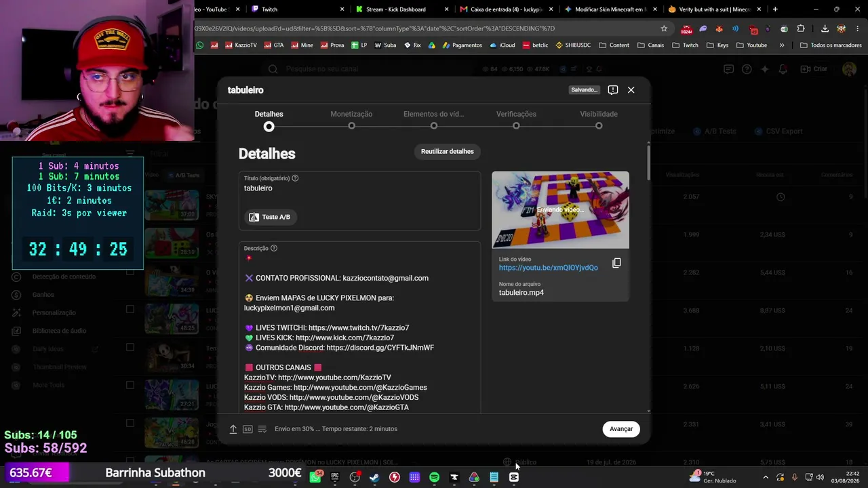Expand the Canais bookmarks folder
Image resolution: width=868 pixels, height=488 pixels.
pos(650,45)
